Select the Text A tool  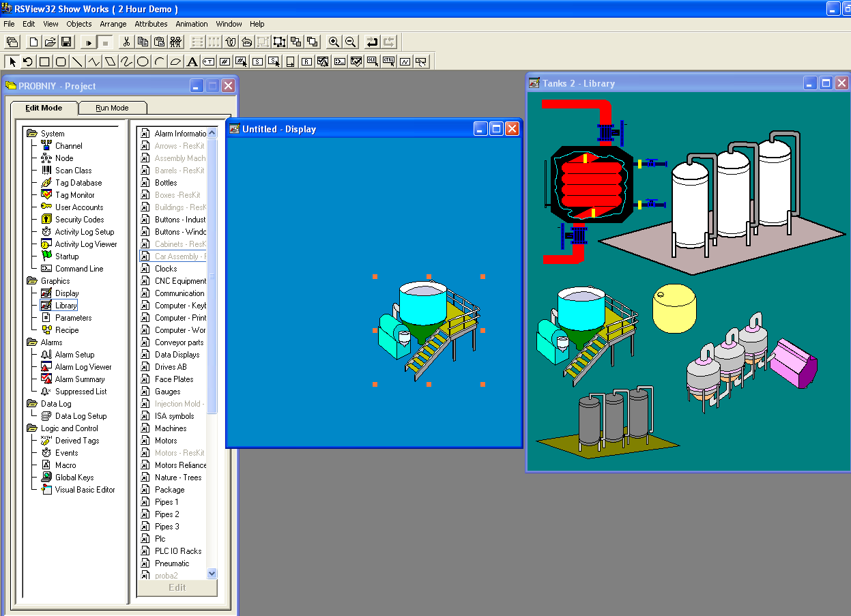click(192, 61)
